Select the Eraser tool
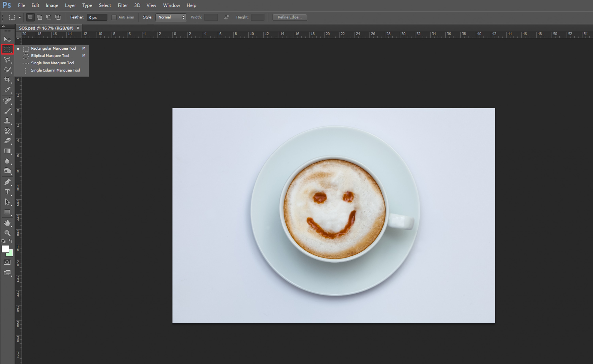This screenshot has height=364, width=593. [7, 141]
